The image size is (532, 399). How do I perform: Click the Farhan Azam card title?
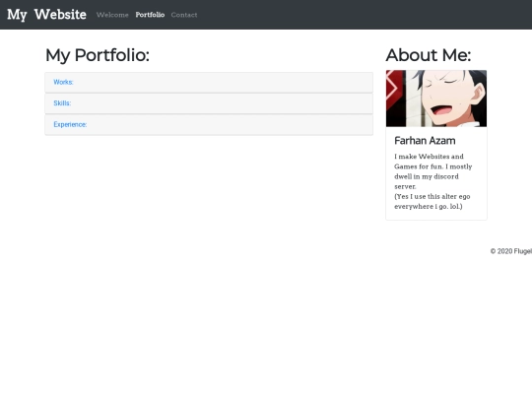click(425, 141)
